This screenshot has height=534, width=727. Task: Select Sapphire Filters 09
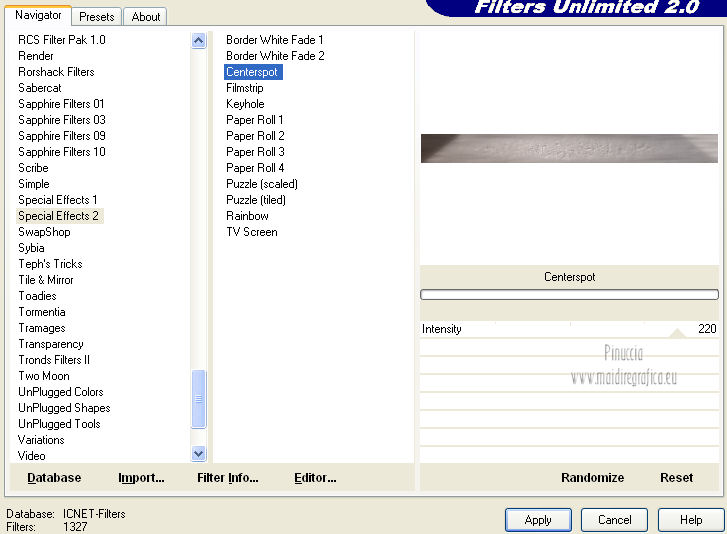click(x=62, y=136)
